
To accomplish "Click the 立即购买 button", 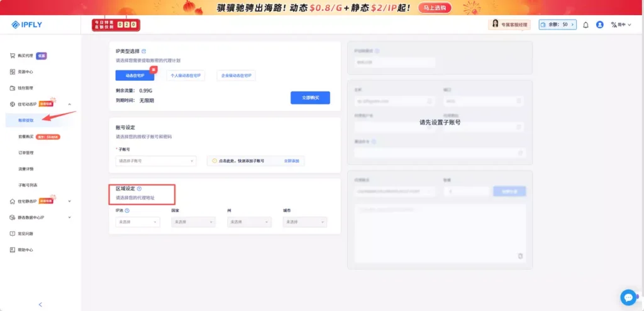I will tap(310, 98).
